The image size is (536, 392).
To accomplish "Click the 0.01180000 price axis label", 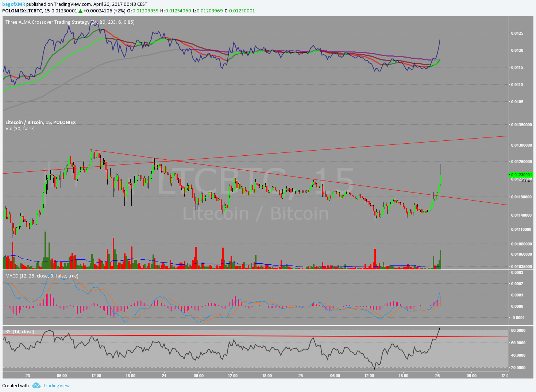I will (521, 197).
